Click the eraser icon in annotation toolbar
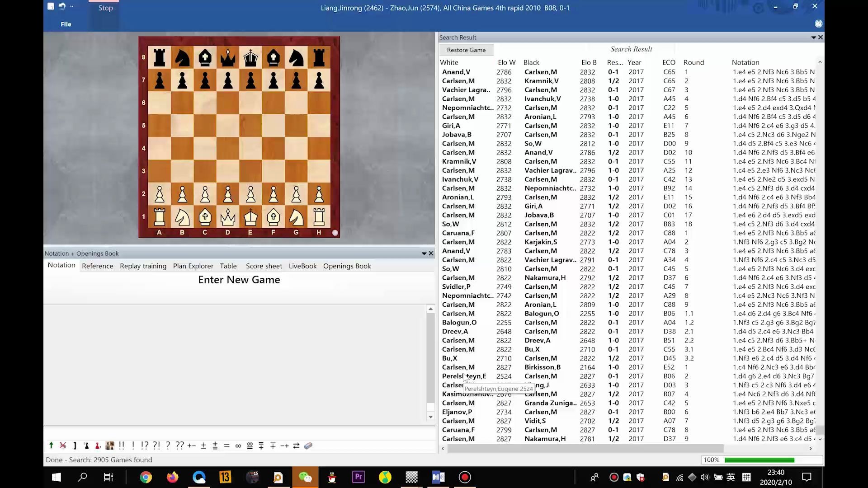The height and width of the screenshot is (488, 868). point(308,446)
